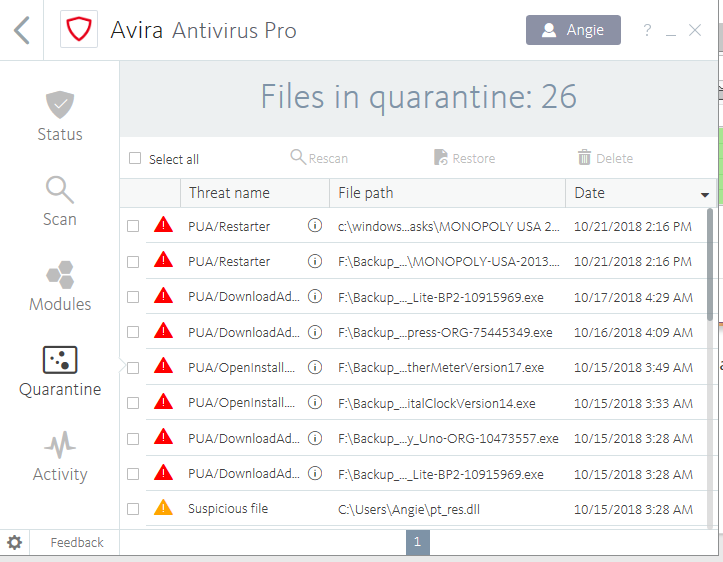Image resolution: width=723 pixels, height=562 pixels.
Task: Check the therMeterVersion17.exe row box
Action: point(133,368)
